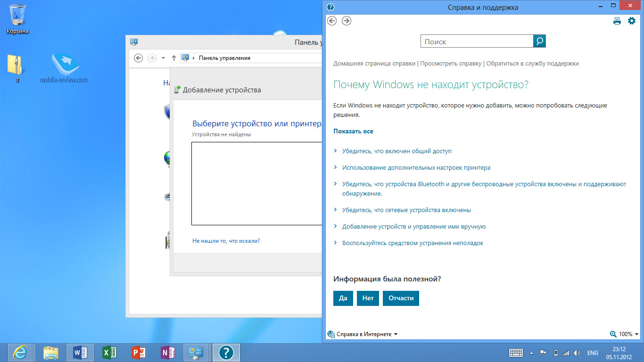Click the search magnifier button
The width and height of the screenshot is (644, 362).
click(539, 41)
